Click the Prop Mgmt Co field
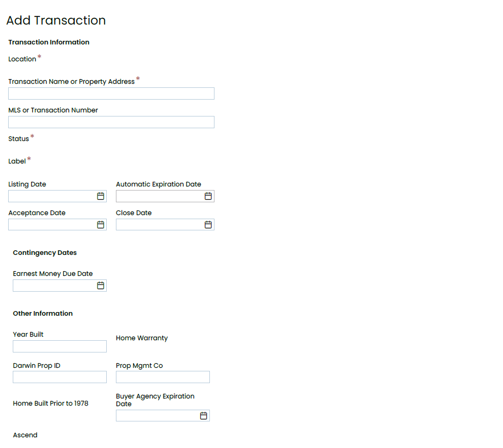Viewport: 503px width, 448px height. (x=163, y=377)
